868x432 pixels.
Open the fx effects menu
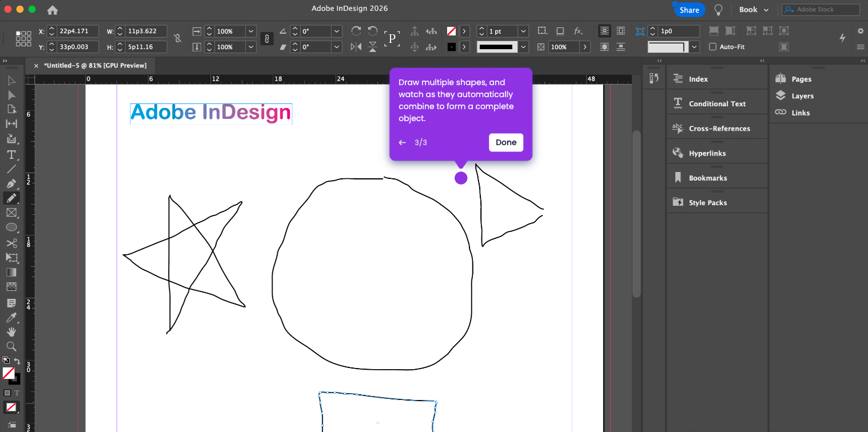578,31
